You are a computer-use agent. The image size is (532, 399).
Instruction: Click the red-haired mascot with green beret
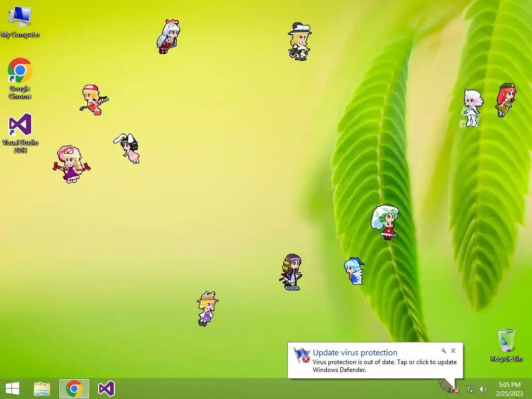pyautogui.click(x=506, y=100)
